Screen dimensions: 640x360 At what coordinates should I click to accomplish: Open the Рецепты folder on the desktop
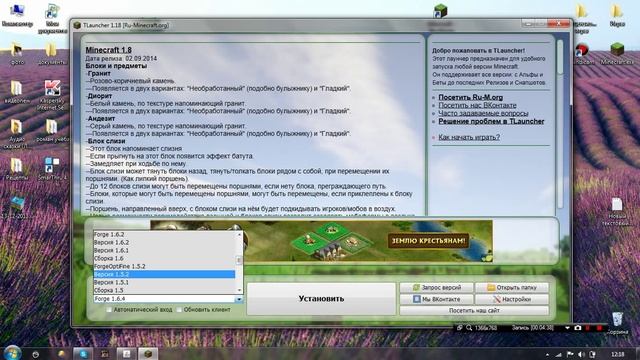pyautogui.click(x=17, y=169)
